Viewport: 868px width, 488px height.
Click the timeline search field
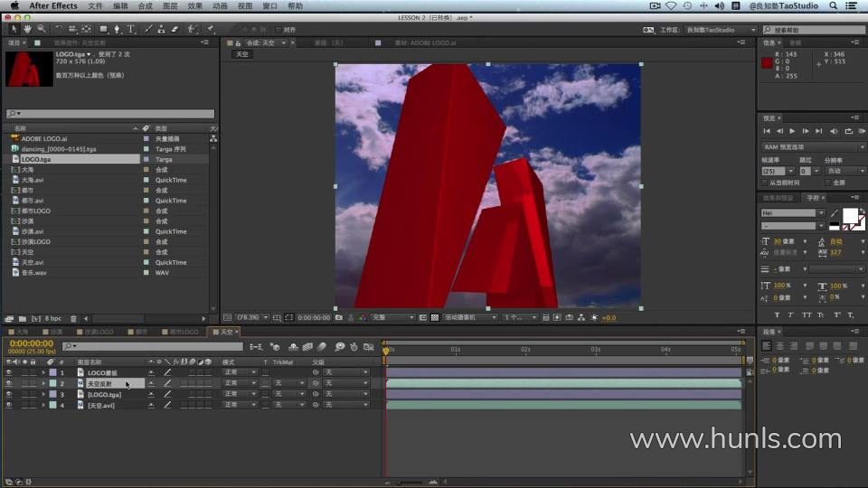152,346
